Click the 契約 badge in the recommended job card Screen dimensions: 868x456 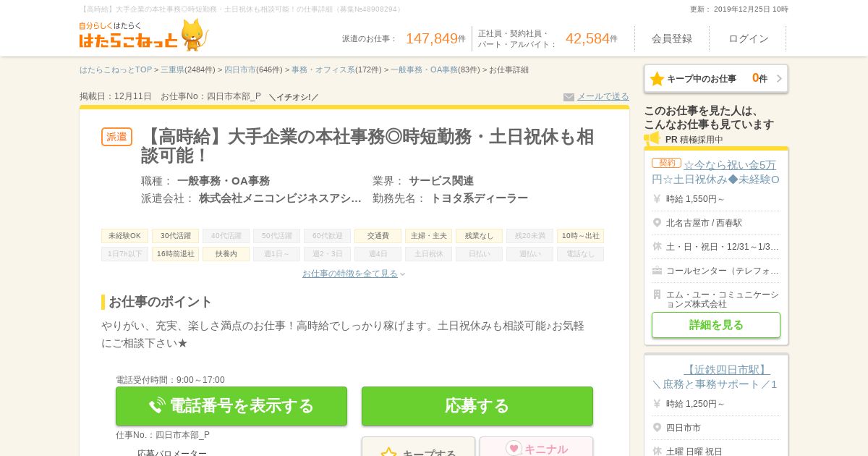pyautogui.click(x=666, y=164)
